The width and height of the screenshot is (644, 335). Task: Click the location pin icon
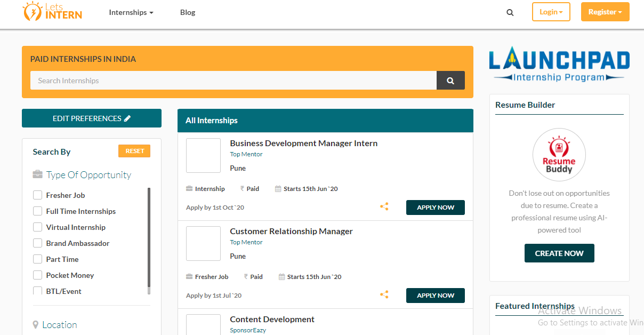[36, 325]
